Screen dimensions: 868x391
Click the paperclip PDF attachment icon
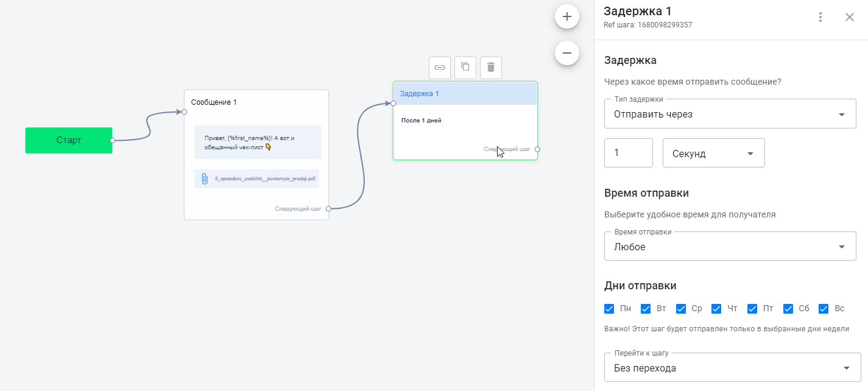(205, 179)
